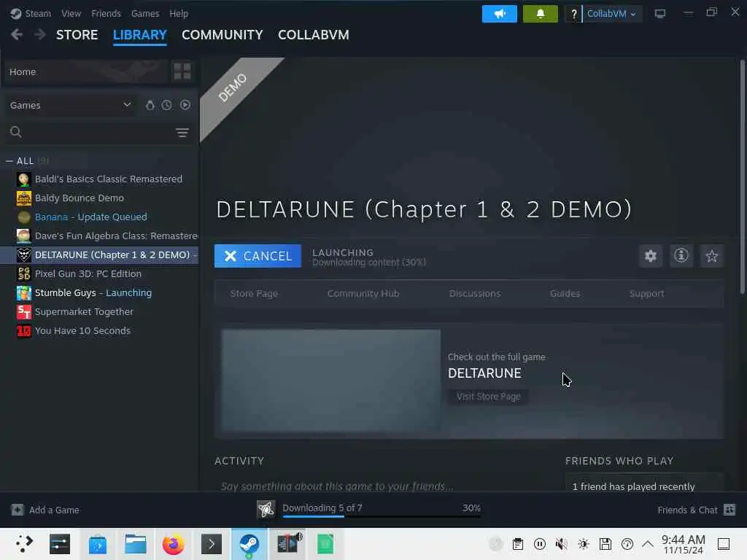The width and height of the screenshot is (747, 560).
Task: Add DELTARUNE demo to favorites star
Action: pos(712,256)
